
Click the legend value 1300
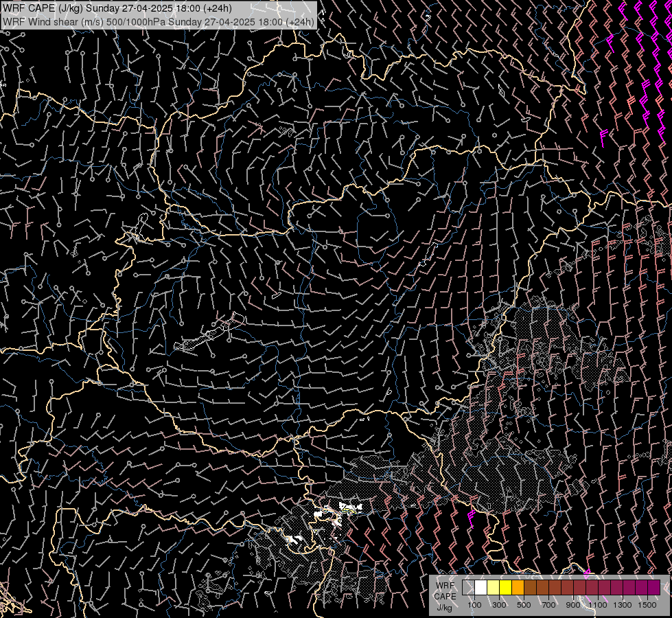(x=623, y=605)
